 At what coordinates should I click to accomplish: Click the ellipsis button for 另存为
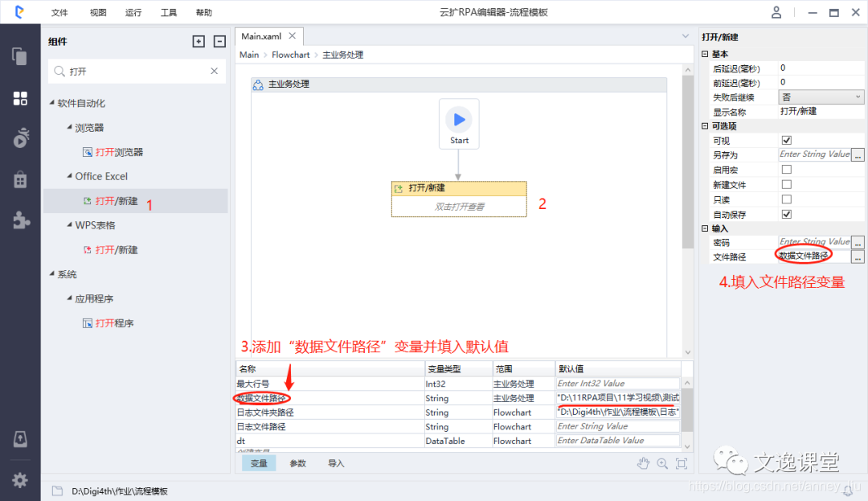(858, 155)
